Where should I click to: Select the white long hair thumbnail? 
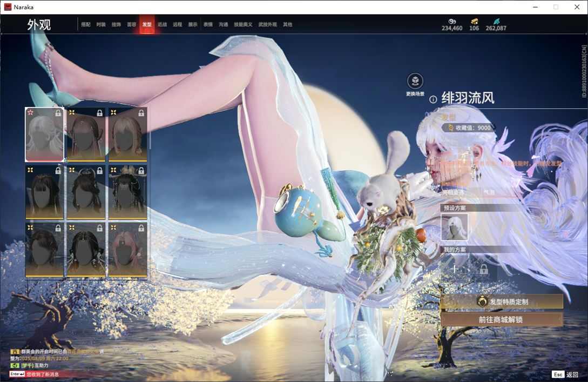point(44,135)
